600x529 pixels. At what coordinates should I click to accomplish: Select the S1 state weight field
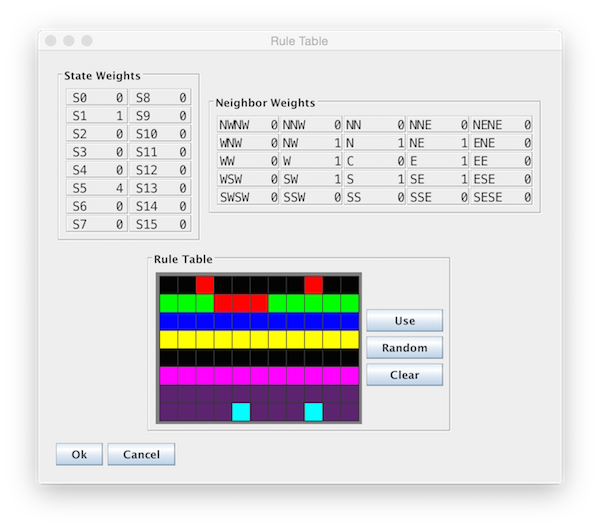click(x=96, y=115)
